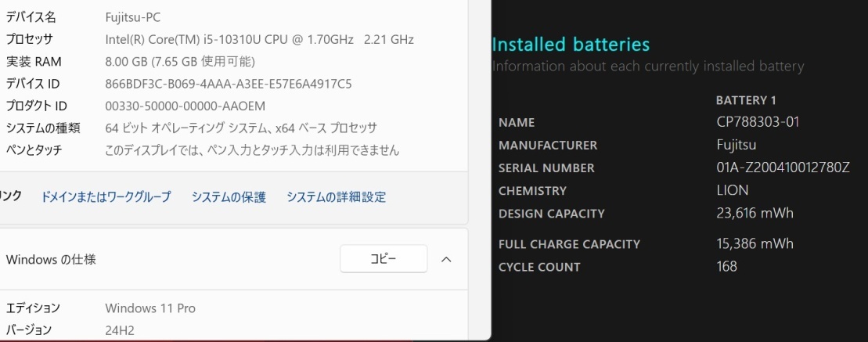Screen dimensions: 868x342
Task: Select RAM value 8.00 GB
Action: (180, 61)
